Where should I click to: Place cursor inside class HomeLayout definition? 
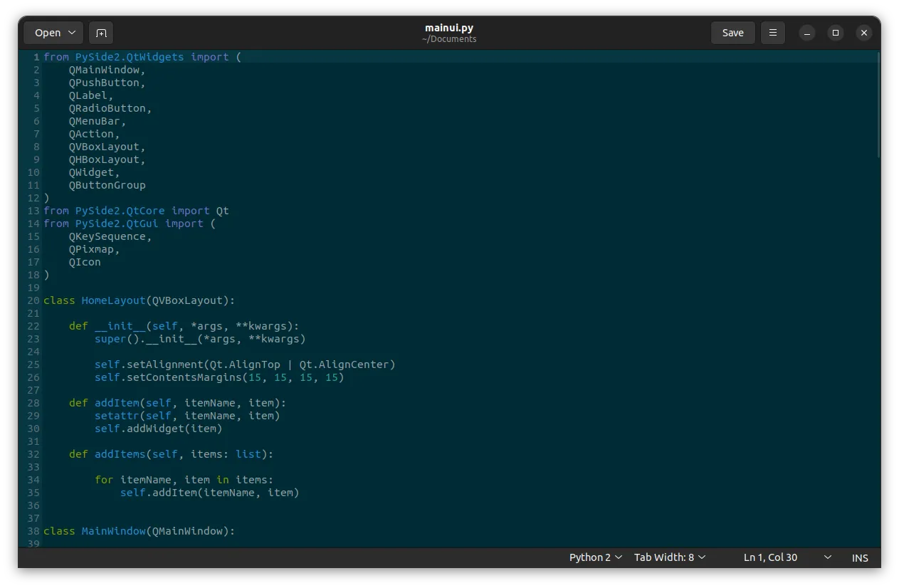(x=139, y=300)
